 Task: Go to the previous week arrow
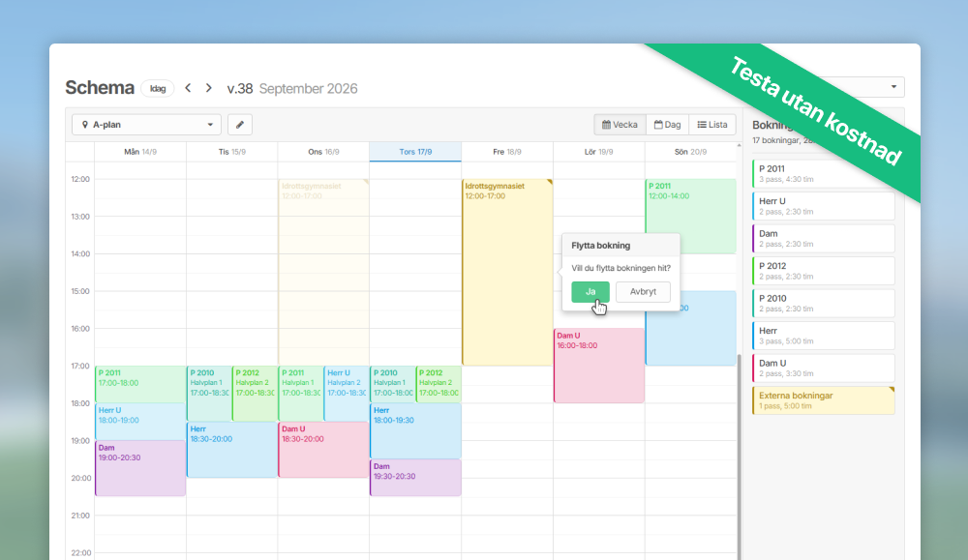pos(189,88)
